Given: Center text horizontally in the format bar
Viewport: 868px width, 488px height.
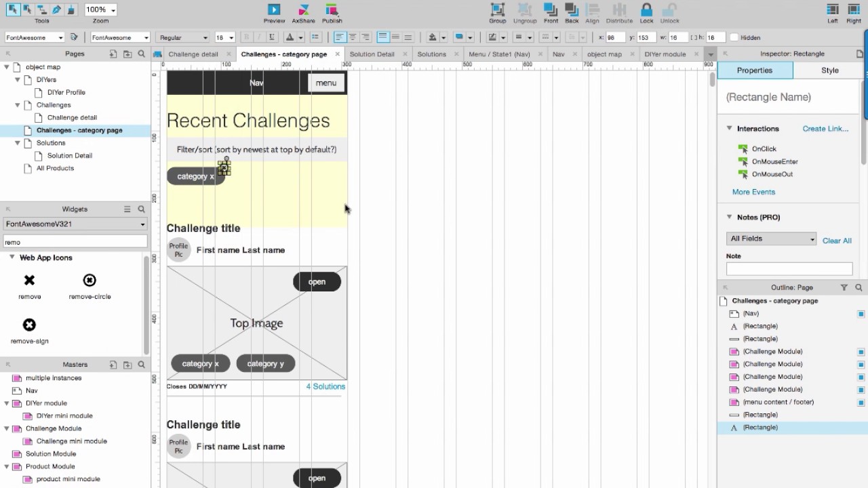Looking at the screenshot, I should pyautogui.click(x=353, y=37).
